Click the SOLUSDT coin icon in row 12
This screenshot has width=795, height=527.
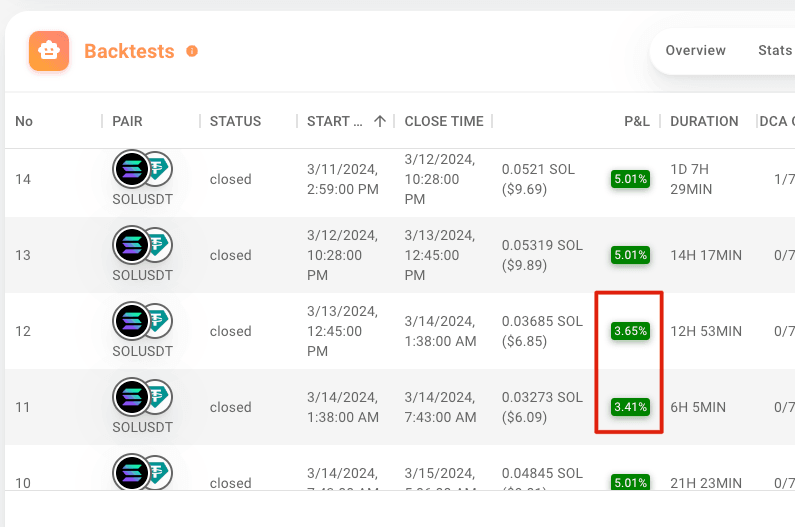(x=142, y=321)
